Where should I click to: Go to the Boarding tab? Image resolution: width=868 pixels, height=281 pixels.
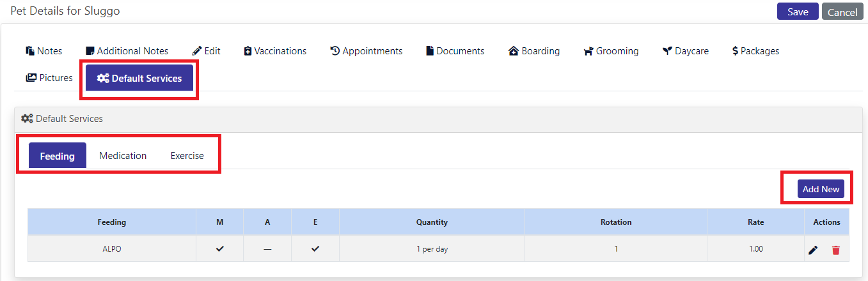(x=534, y=51)
